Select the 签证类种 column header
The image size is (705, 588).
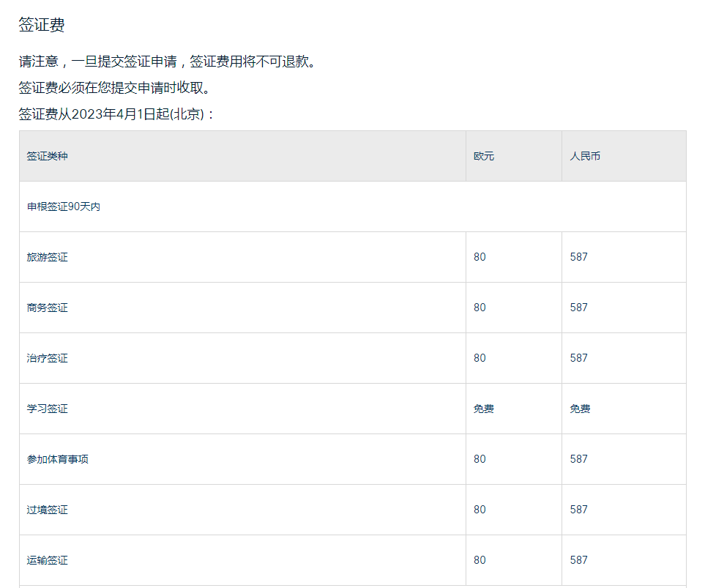pos(47,156)
